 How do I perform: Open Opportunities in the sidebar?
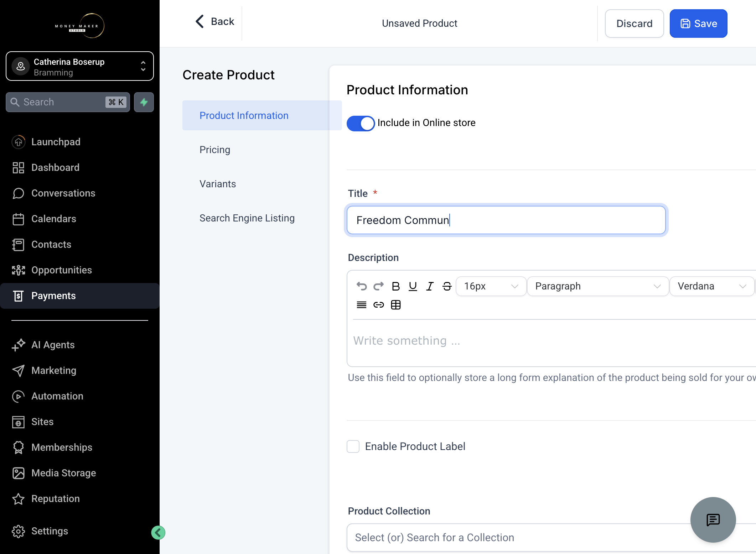[80, 270]
